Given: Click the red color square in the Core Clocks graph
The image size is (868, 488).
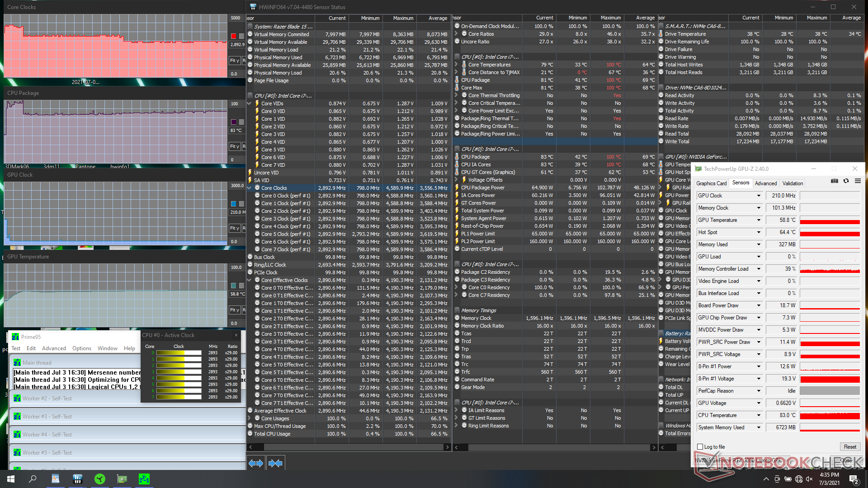Looking at the screenshot, I should pos(233,36).
